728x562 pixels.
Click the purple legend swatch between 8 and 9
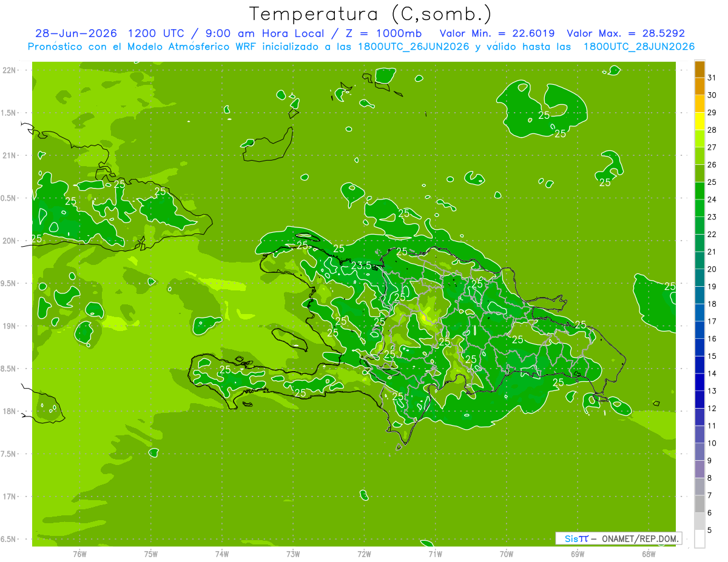click(699, 469)
